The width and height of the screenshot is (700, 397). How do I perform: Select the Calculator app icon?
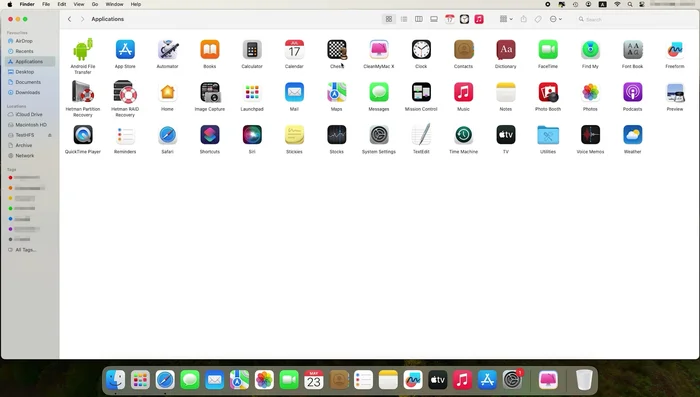tap(252, 50)
